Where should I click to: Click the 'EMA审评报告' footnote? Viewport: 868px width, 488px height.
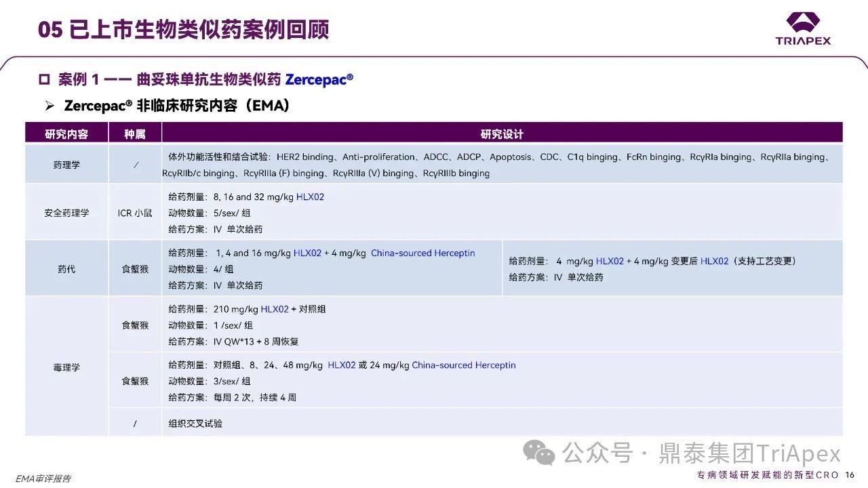point(43,479)
